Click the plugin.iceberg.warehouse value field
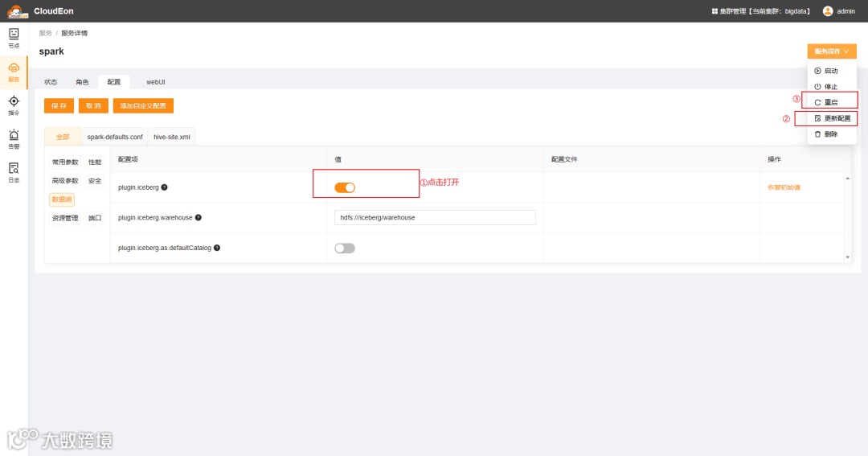 pyautogui.click(x=435, y=218)
